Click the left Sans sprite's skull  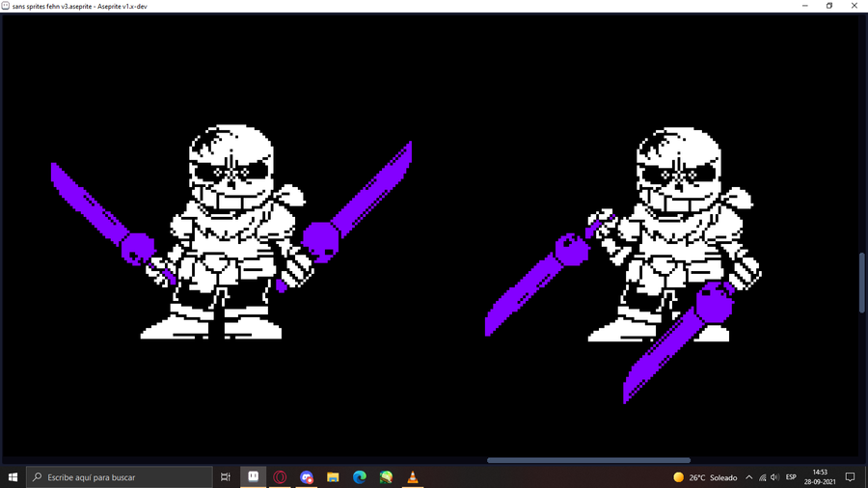(231, 167)
